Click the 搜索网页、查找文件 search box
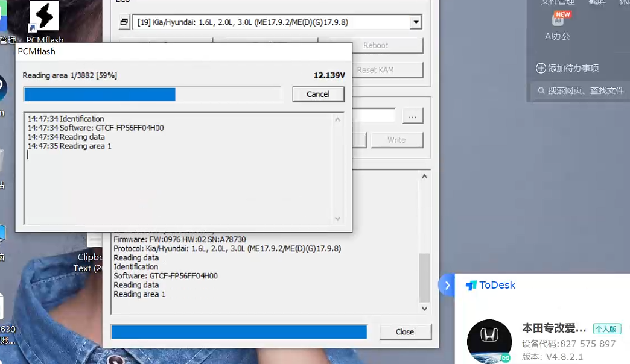This screenshot has height=364, width=630. 579,91
